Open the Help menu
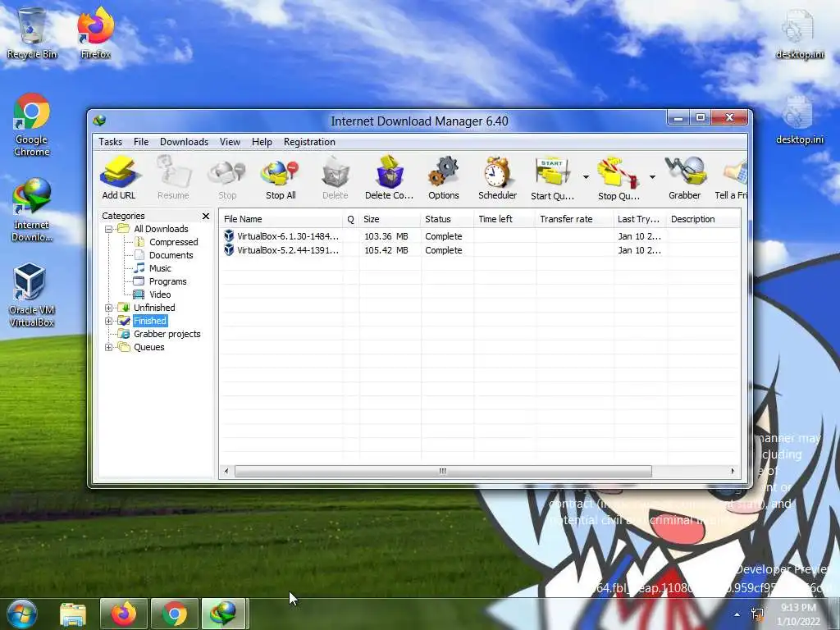840x630 pixels. click(262, 142)
